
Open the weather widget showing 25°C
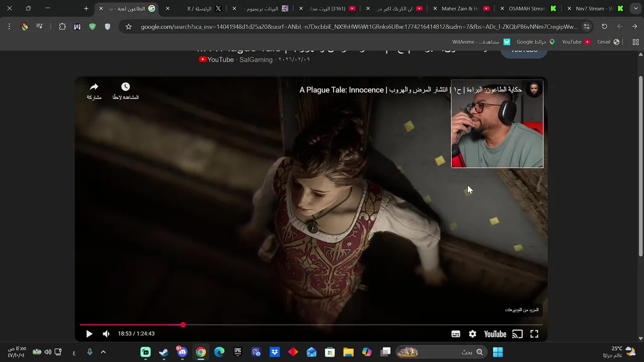623,352
